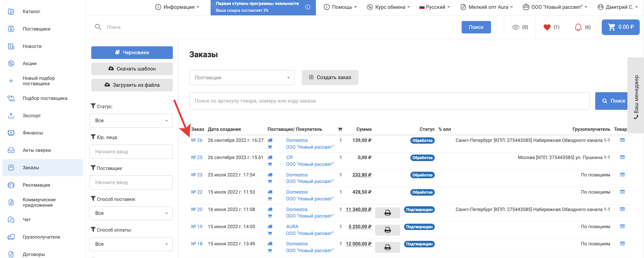Open Финансы in the sidebar
The height and width of the screenshot is (258, 644).
(33, 133)
